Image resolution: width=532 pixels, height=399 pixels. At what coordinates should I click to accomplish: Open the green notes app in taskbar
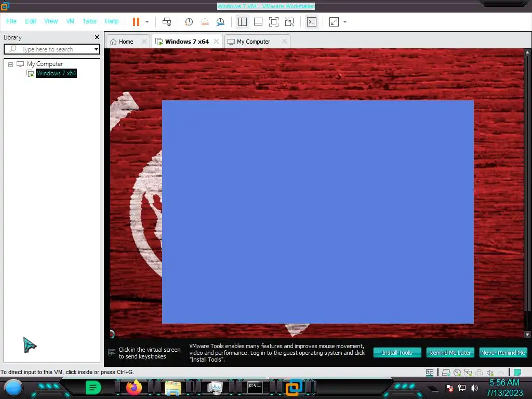coord(94,388)
